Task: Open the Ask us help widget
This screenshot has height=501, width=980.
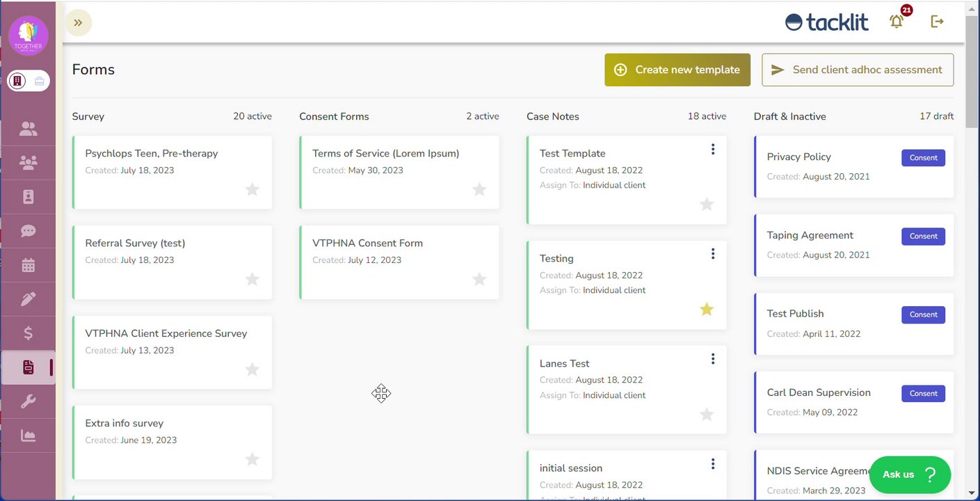Action: (x=910, y=475)
